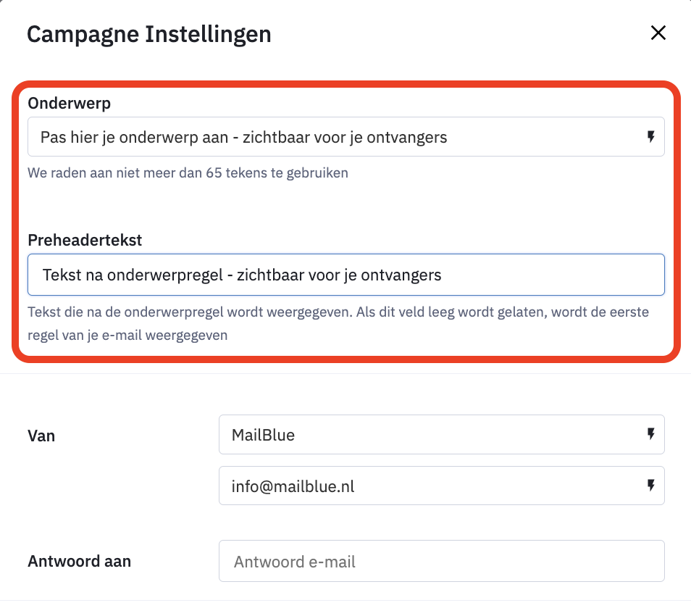This screenshot has width=691, height=616.
Task: Click helper line 'regel van je e-mail weergegeven'
Action: pos(127,336)
